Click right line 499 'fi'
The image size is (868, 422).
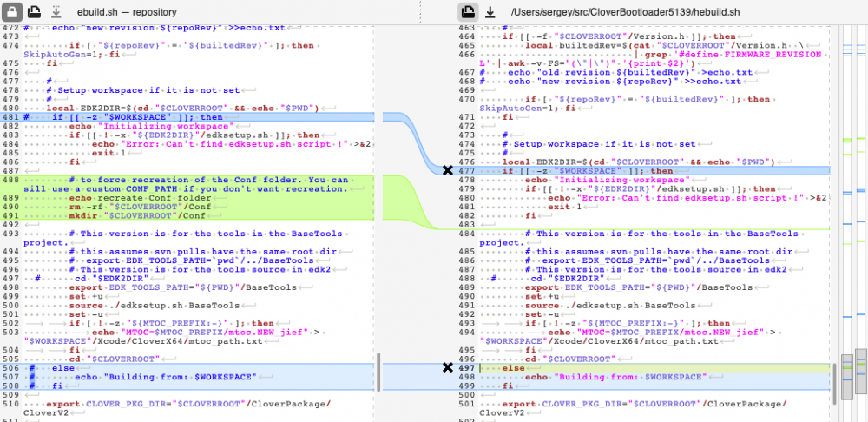coord(508,386)
